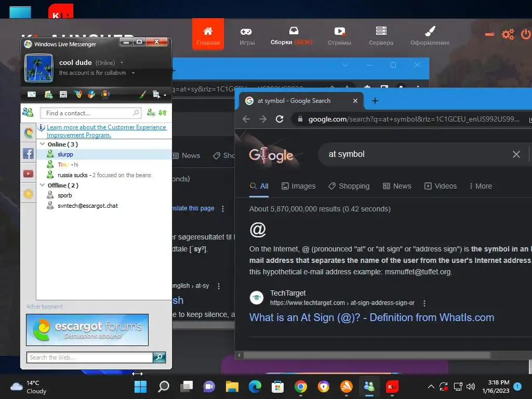Viewport: 532px width, 399px height.
Task: Open the contacts folder icon in Messenger toolbar
Action: point(48,95)
